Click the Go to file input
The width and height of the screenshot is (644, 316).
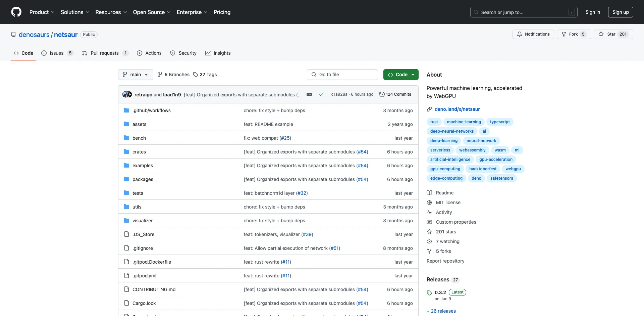click(x=342, y=75)
